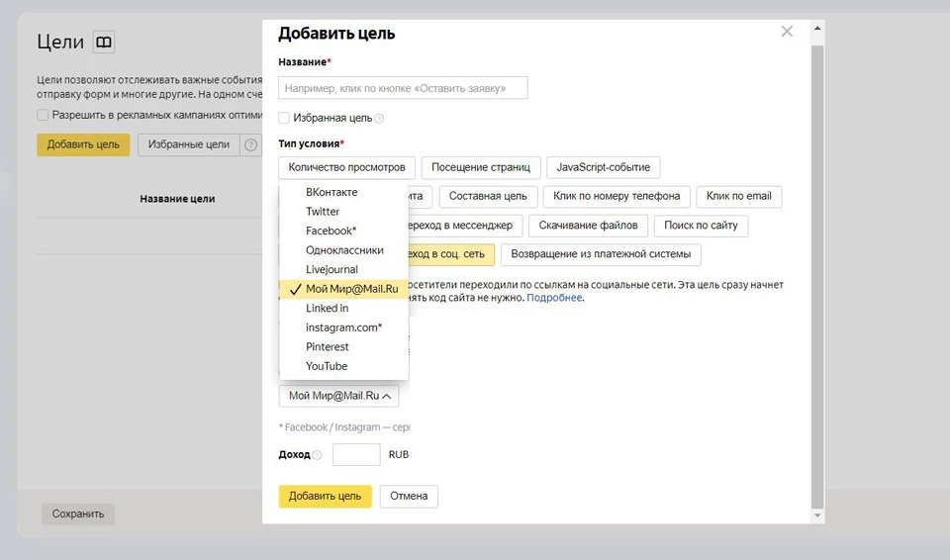The width and height of the screenshot is (950, 560).
Task: Select checked Мой Мир@Mail.Ru list item
Action: [343, 289]
